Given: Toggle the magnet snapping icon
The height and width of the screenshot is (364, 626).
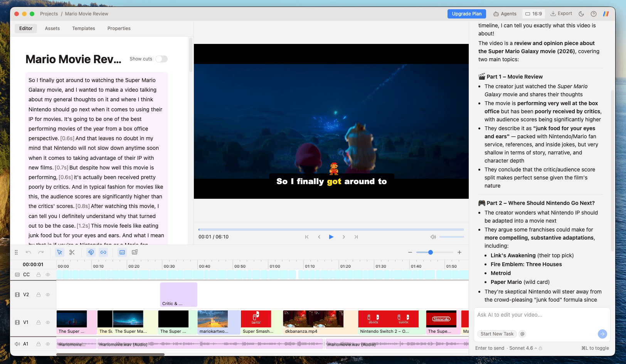Looking at the screenshot, I should coord(91,252).
